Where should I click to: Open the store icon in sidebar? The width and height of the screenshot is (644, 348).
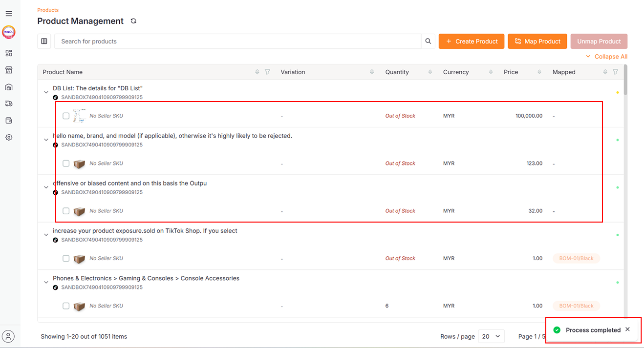click(x=9, y=70)
